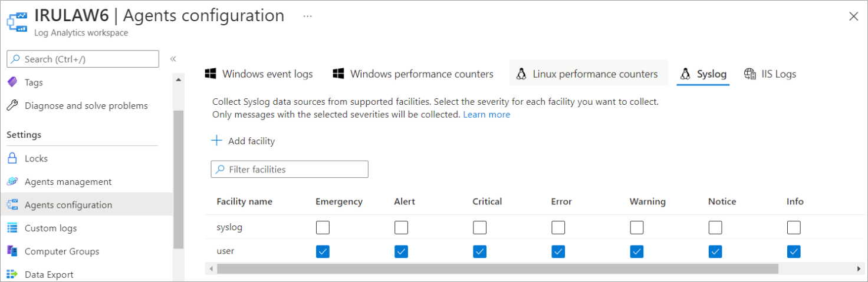The width and height of the screenshot is (868, 282).
Task: Select Agents configuration in the sidebar
Action: [68, 205]
